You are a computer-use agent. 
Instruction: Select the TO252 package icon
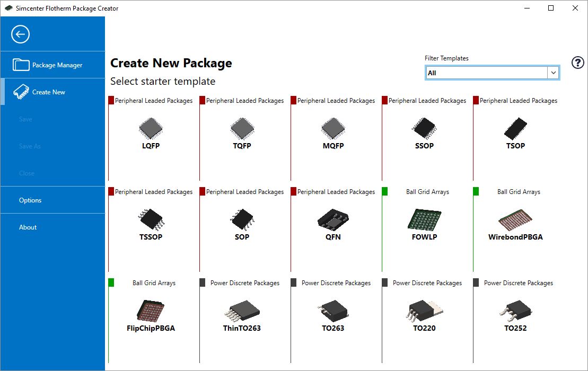[515, 311]
